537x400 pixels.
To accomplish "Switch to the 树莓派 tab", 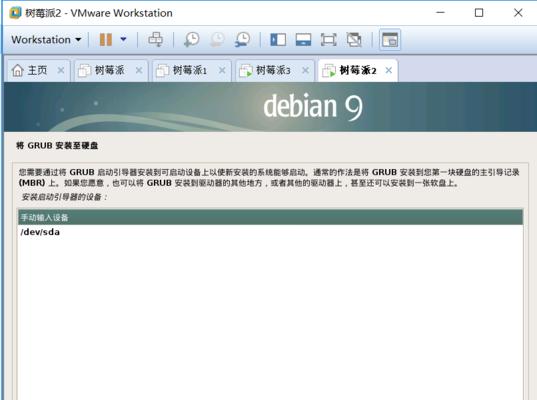I will 110,70.
